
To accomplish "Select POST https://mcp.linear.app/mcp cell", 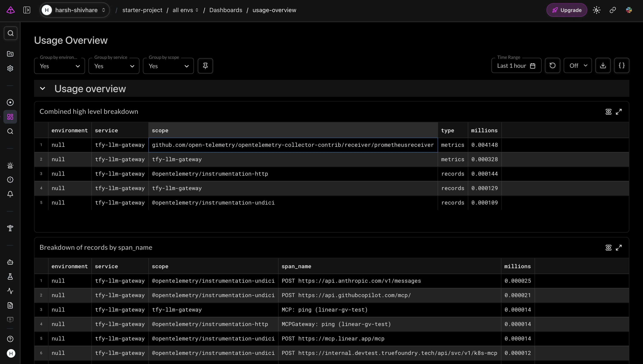I will coord(390,339).
